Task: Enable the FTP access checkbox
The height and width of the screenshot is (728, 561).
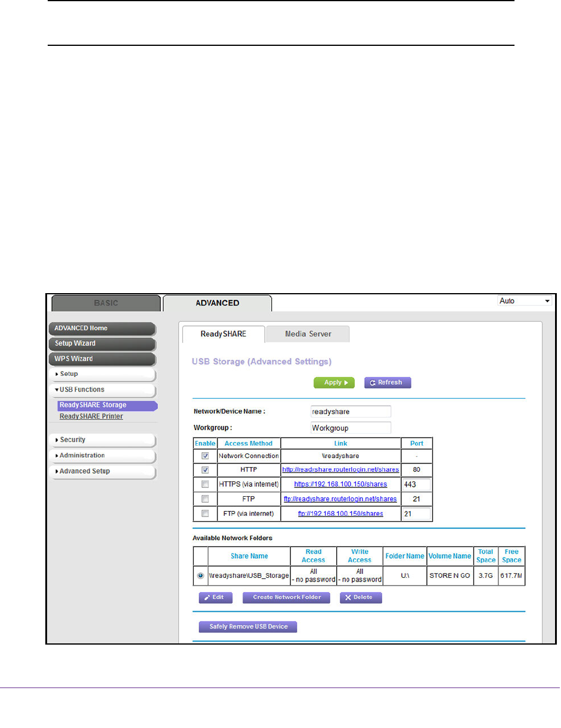Action: click(205, 499)
